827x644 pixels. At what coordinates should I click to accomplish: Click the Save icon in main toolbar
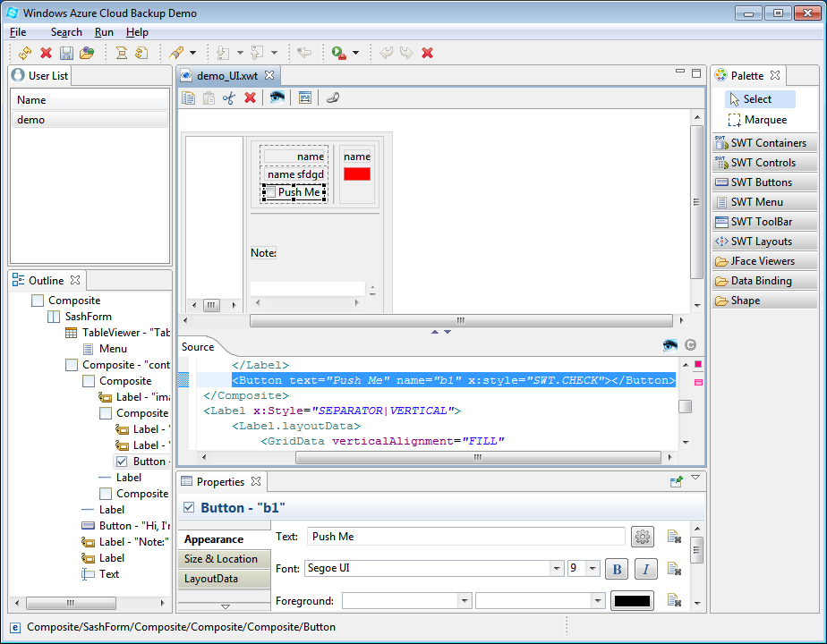(66, 53)
